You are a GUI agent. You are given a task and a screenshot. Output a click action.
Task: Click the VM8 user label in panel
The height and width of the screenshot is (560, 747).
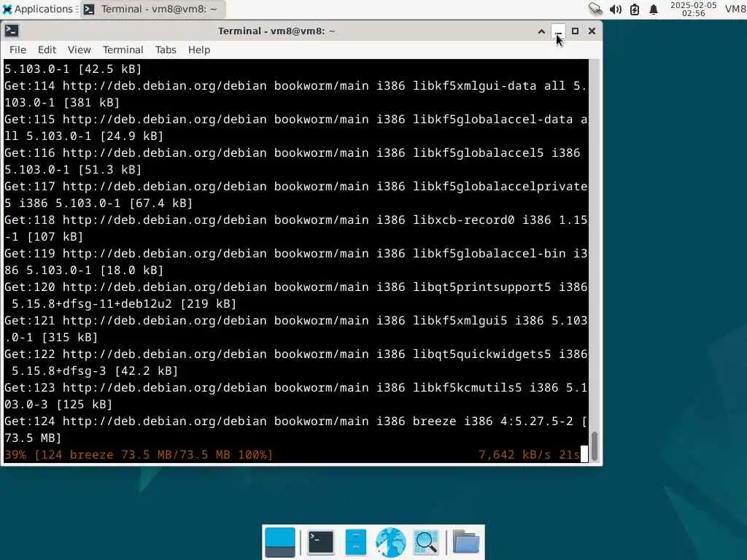click(x=735, y=9)
